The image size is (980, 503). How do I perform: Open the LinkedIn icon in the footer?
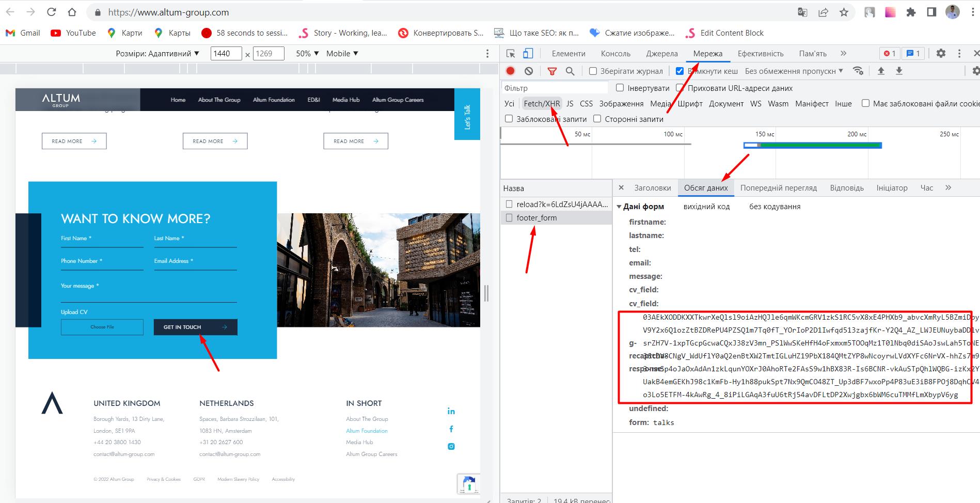(451, 411)
